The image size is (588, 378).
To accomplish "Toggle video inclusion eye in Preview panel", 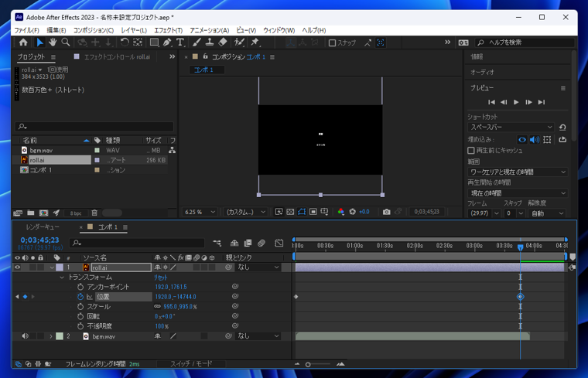I will pos(522,140).
